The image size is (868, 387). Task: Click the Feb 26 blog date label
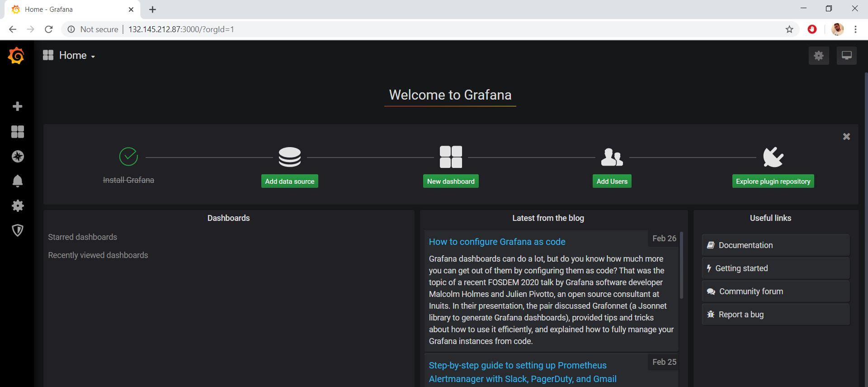(x=664, y=239)
